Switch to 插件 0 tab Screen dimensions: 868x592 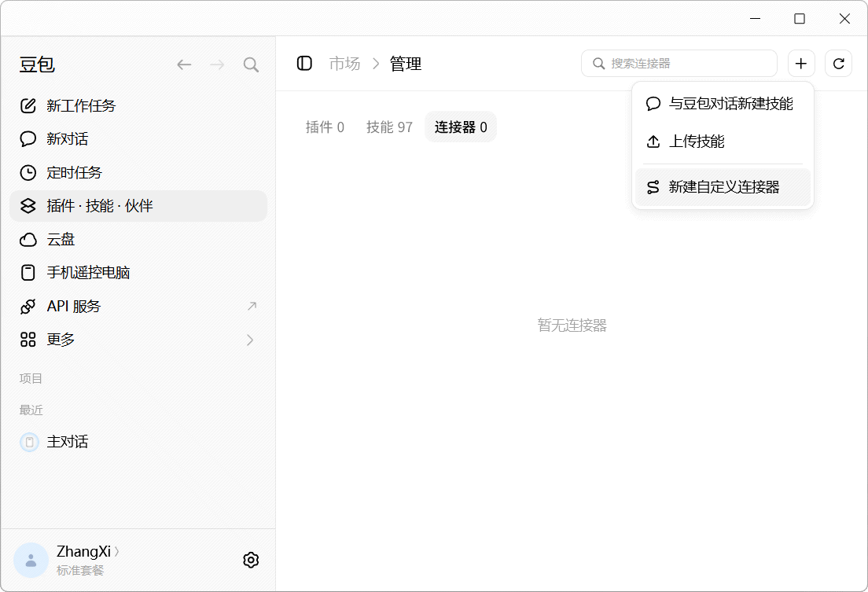(x=325, y=127)
